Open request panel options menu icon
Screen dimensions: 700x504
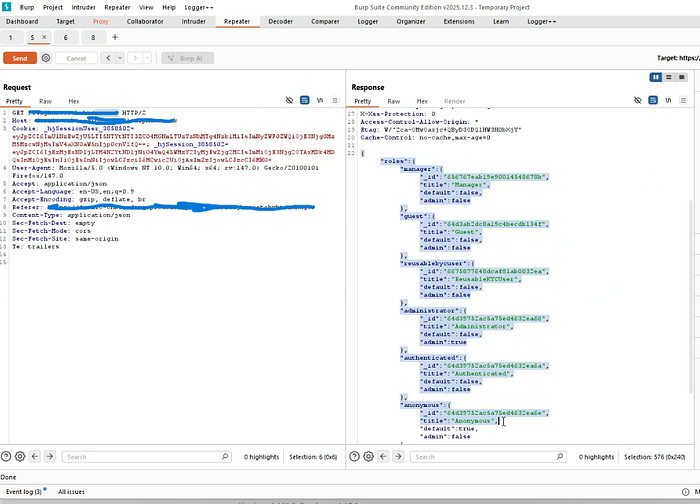[335, 100]
